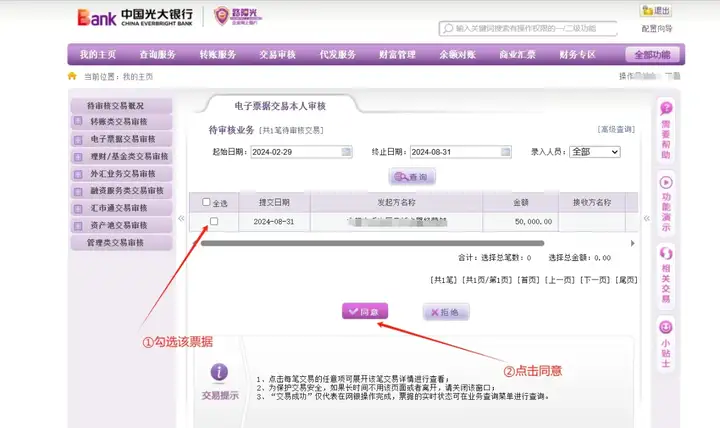The height and width of the screenshot is (428, 720).
Task: Open the 余额对账 menu
Action: pos(457,55)
